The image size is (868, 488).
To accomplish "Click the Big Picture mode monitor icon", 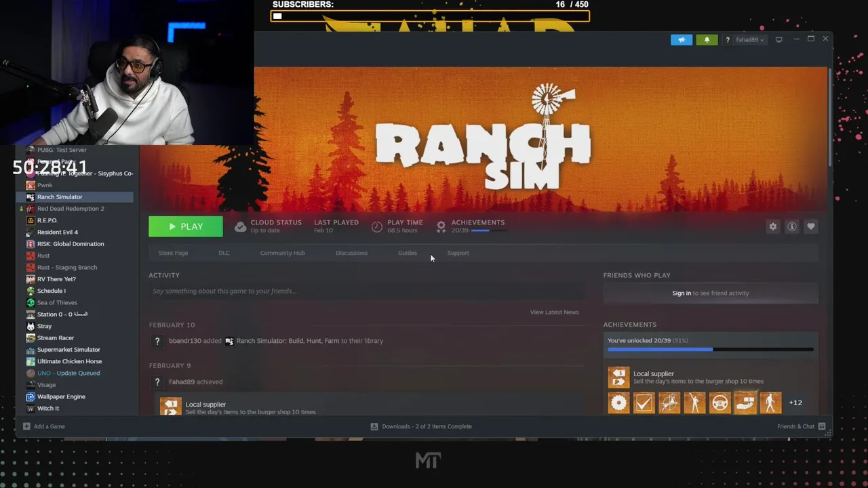I will 778,40.
